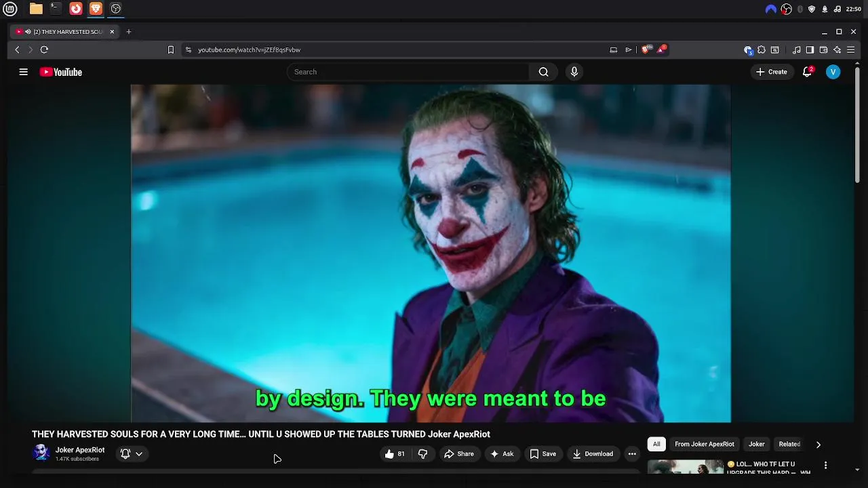This screenshot has height=488, width=868.
Task: Click the Ask button
Action: pyautogui.click(x=502, y=454)
